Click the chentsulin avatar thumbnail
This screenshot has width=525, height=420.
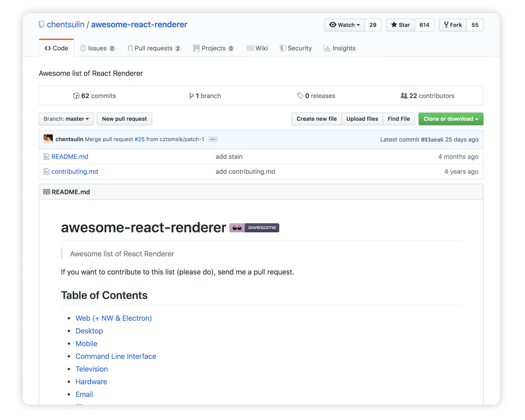coord(48,139)
